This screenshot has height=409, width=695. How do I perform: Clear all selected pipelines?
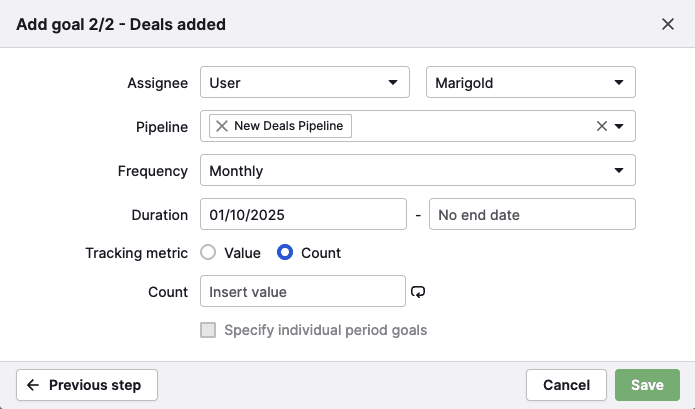(x=602, y=126)
